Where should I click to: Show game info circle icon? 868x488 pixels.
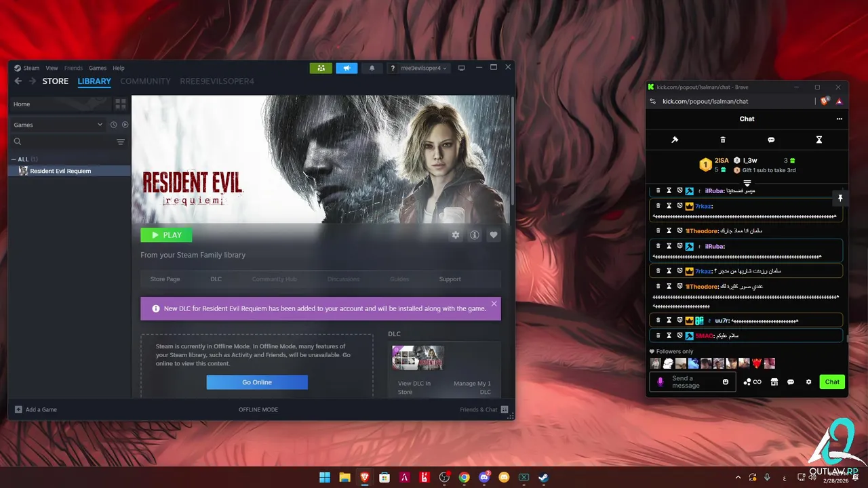click(x=475, y=235)
